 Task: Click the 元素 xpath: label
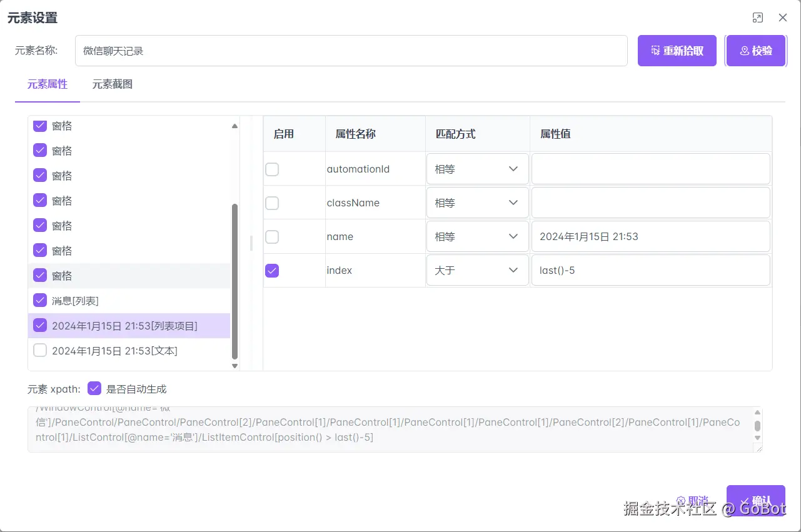pyautogui.click(x=54, y=389)
